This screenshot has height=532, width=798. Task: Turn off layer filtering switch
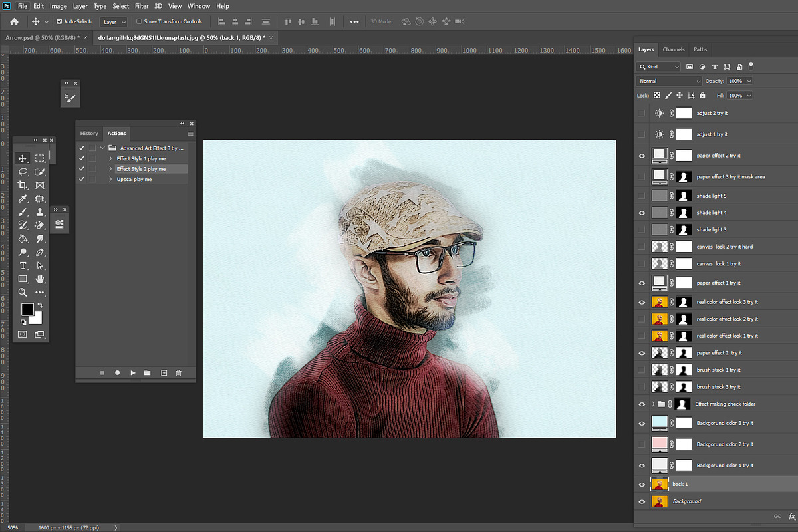point(751,65)
